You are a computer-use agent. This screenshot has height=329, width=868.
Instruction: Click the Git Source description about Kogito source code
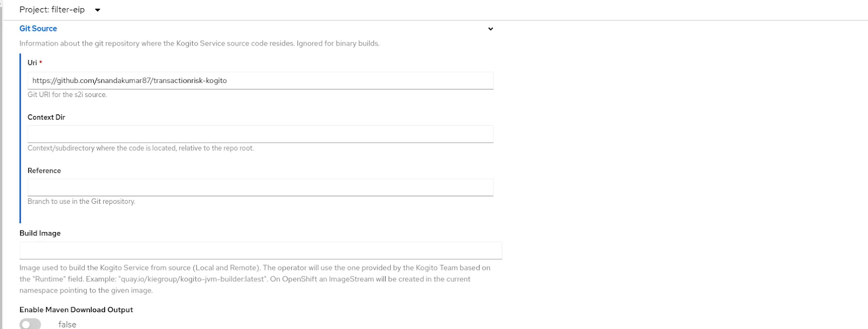pos(200,43)
